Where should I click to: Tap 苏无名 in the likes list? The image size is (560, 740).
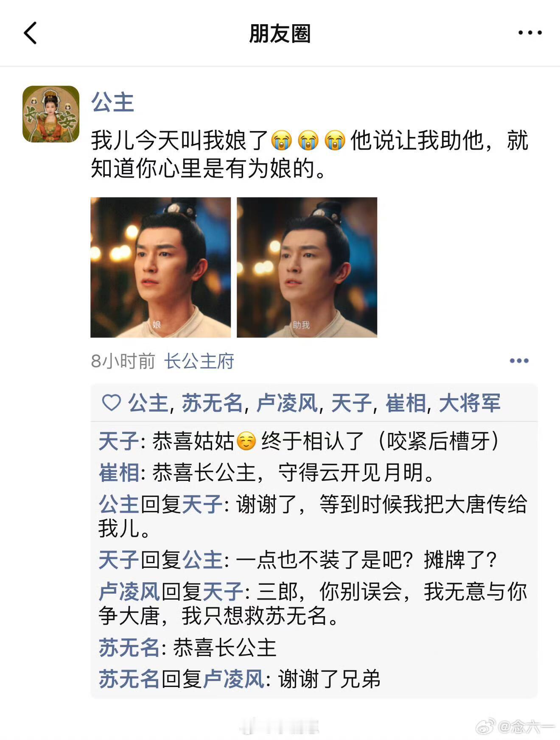[x=212, y=402]
